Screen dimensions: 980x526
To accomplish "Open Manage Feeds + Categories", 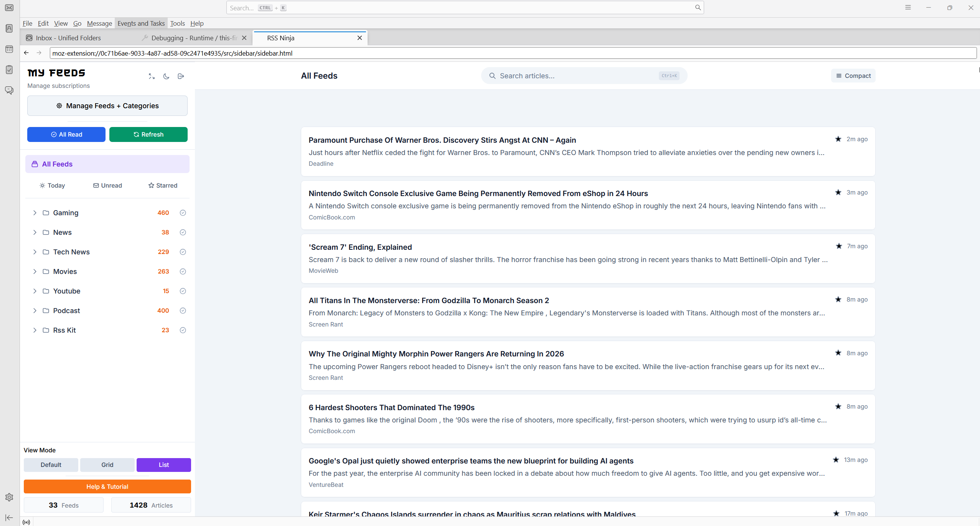I will pyautogui.click(x=107, y=106).
